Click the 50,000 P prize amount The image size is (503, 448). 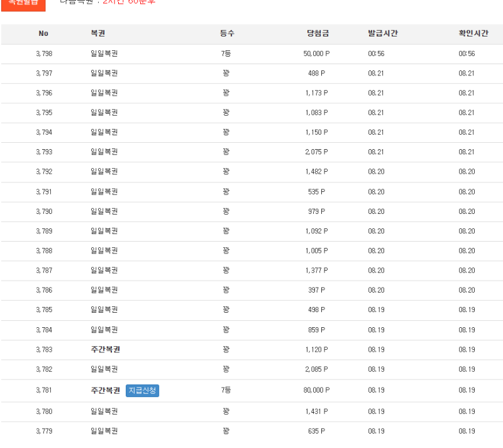coord(316,53)
